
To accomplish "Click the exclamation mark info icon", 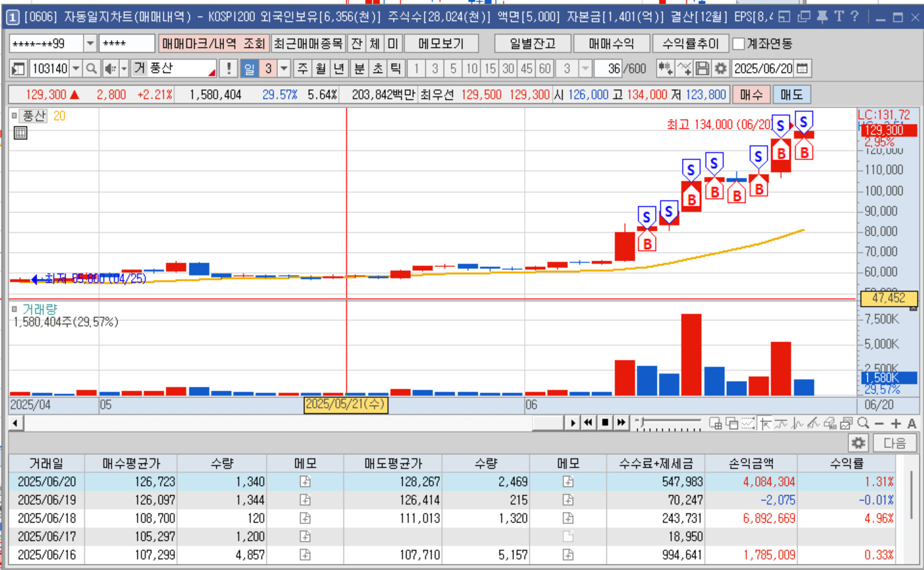I will click(229, 68).
